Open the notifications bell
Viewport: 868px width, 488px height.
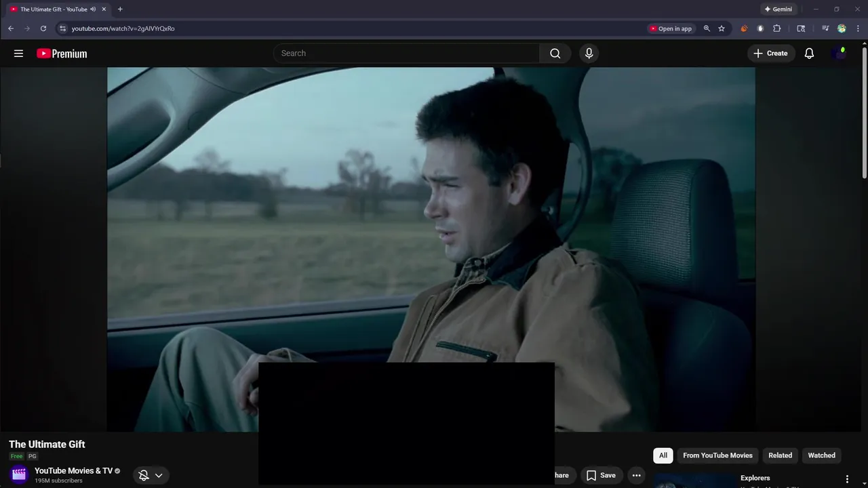pos(809,54)
